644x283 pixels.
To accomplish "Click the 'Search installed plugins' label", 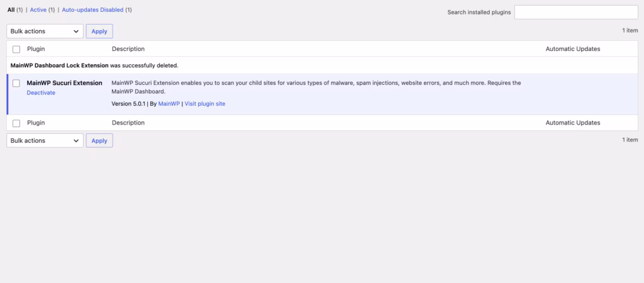I will tap(479, 13).
